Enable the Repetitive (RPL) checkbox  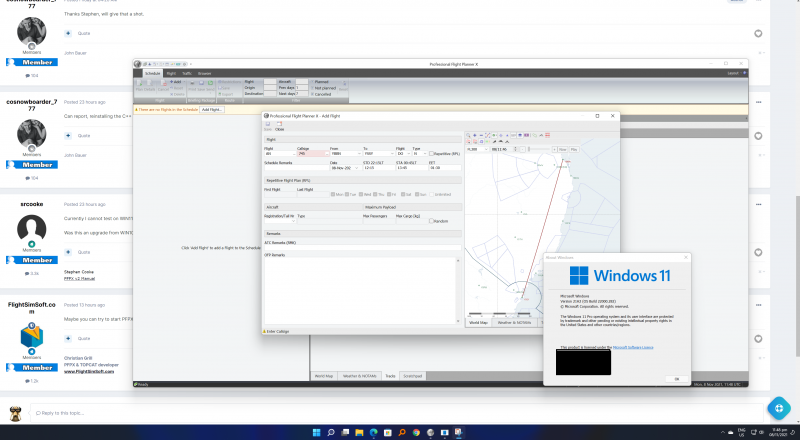(x=431, y=154)
